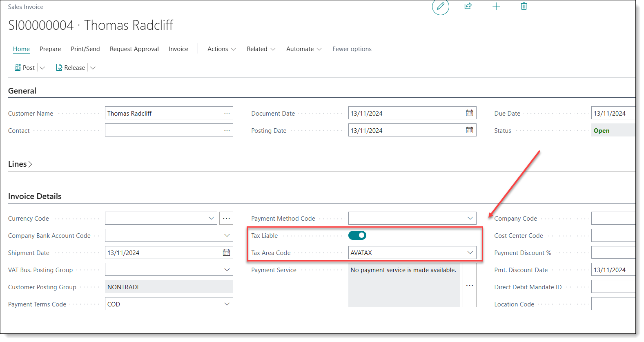Click ellipsis button next to Currency Code
Screen dimensions: 644x342
(226, 219)
